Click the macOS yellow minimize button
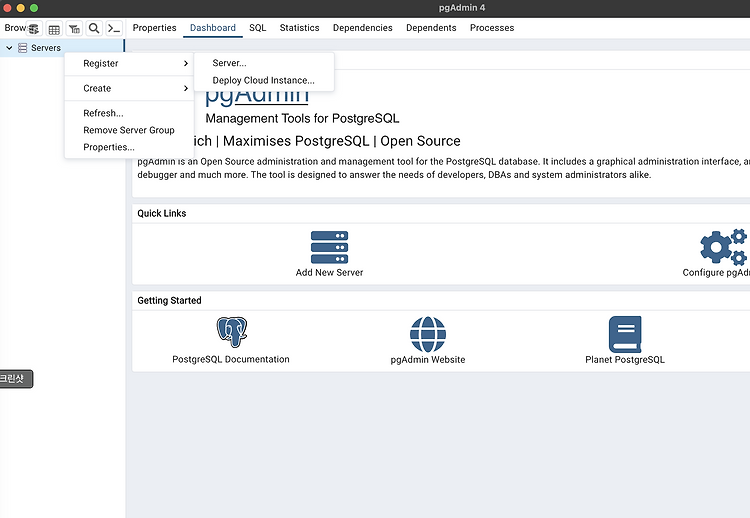 tap(21, 8)
